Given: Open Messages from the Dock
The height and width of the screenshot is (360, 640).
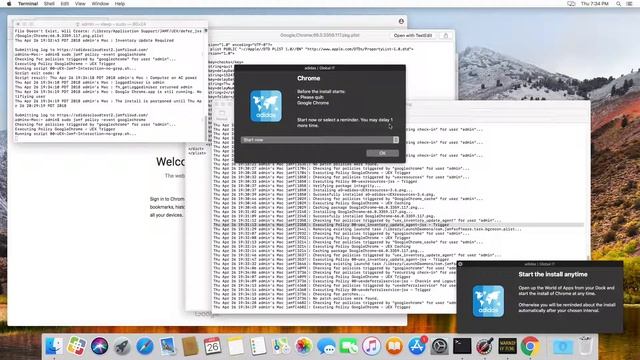Looking at the screenshot, I should coord(326,347).
